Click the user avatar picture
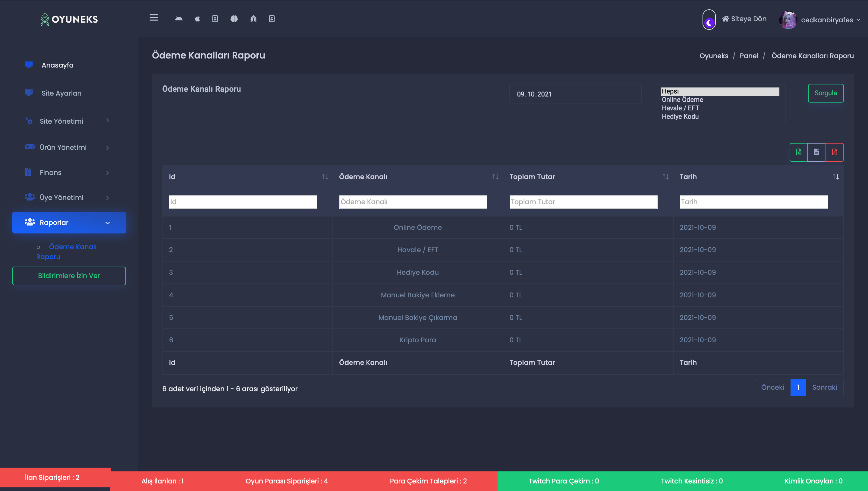Image resolution: width=868 pixels, height=491 pixels. [x=788, y=20]
